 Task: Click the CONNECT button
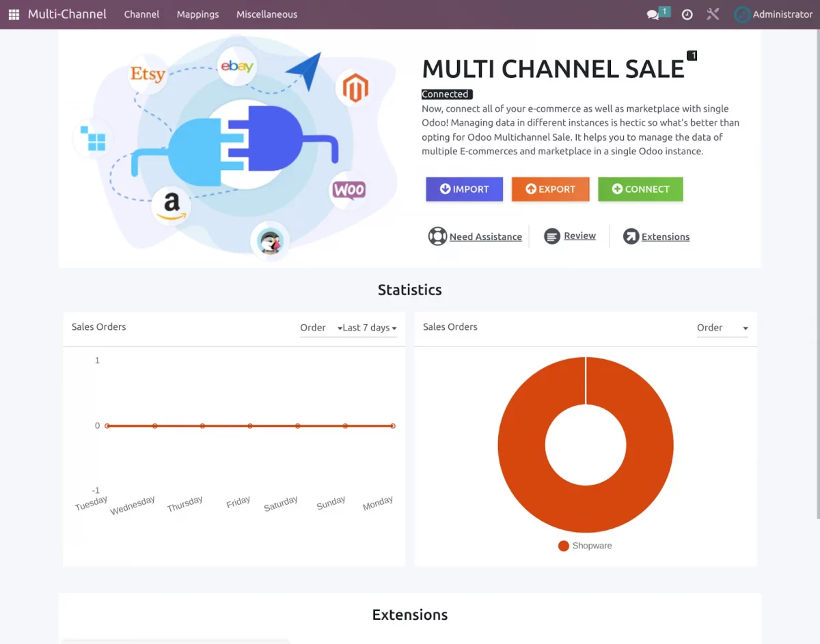(640, 189)
